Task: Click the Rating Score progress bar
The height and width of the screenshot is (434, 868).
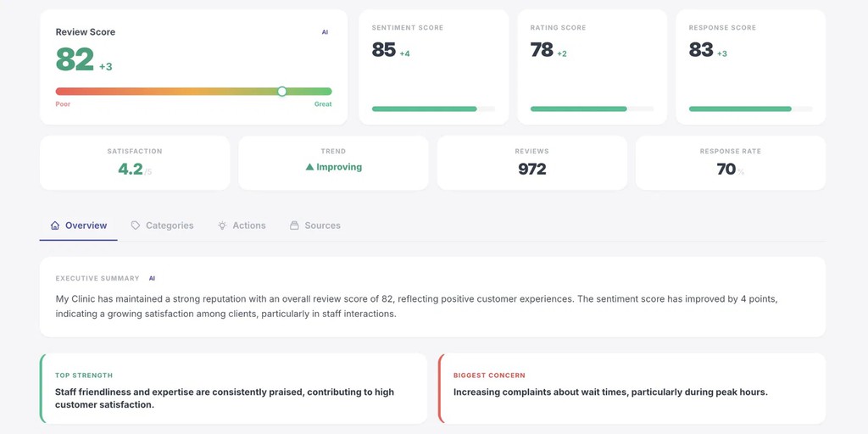Action: [x=592, y=109]
